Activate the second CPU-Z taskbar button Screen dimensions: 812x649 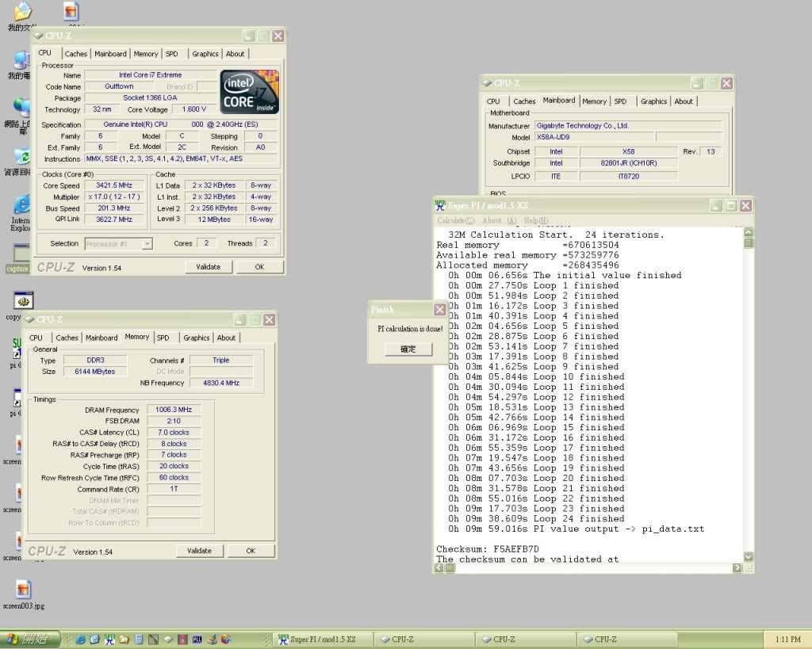[525, 639]
